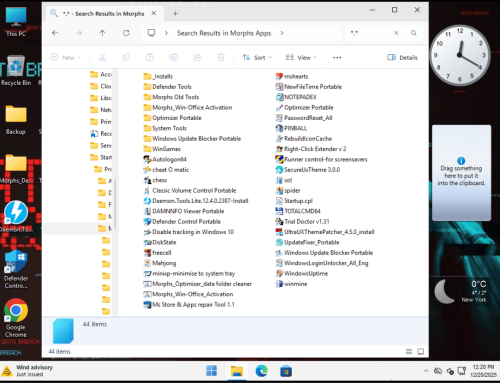Launch cheat O matic

[166, 170]
